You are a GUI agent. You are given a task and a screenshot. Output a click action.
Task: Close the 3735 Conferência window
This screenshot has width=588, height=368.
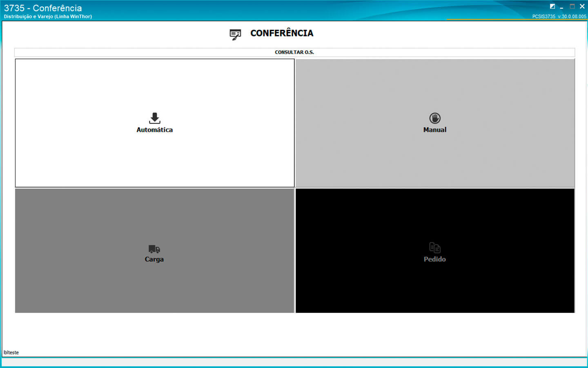(x=582, y=6)
